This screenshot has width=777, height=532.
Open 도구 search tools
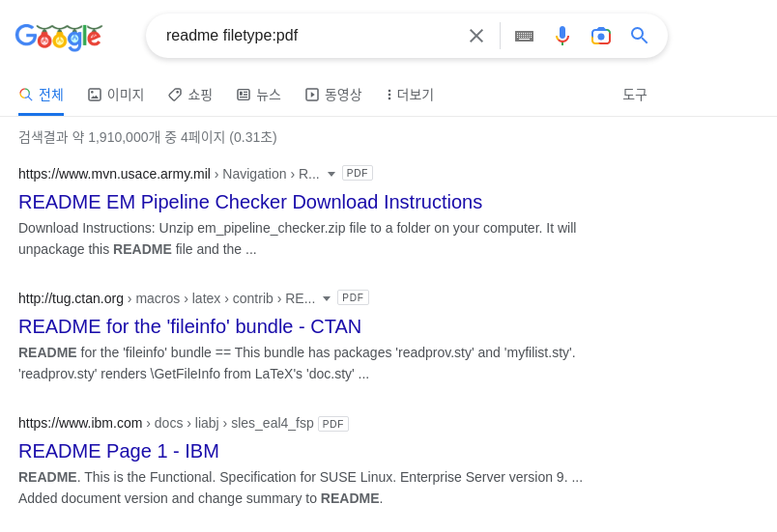coord(635,95)
